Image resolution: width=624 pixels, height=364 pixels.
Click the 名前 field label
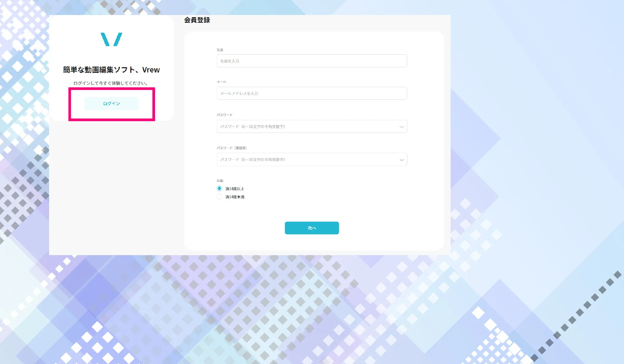[x=220, y=50]
